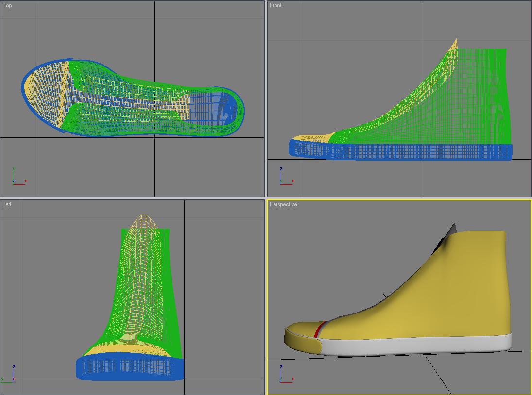Click the Left viewport label
Viewport: 532px width, 395px height.
7,204
